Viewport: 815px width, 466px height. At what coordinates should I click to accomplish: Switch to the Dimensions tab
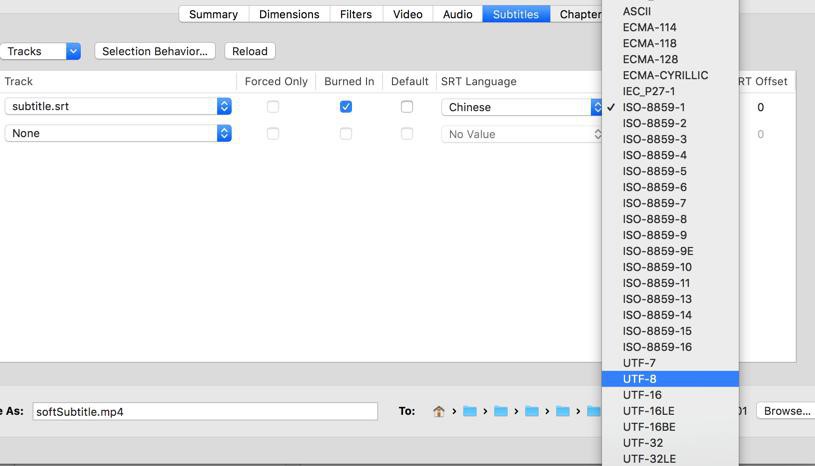point(289,14)
